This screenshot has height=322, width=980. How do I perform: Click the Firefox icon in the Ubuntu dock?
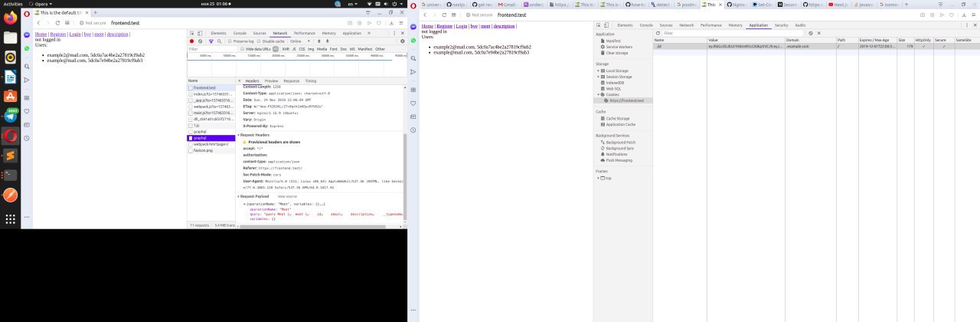click(x=11, y=17)
